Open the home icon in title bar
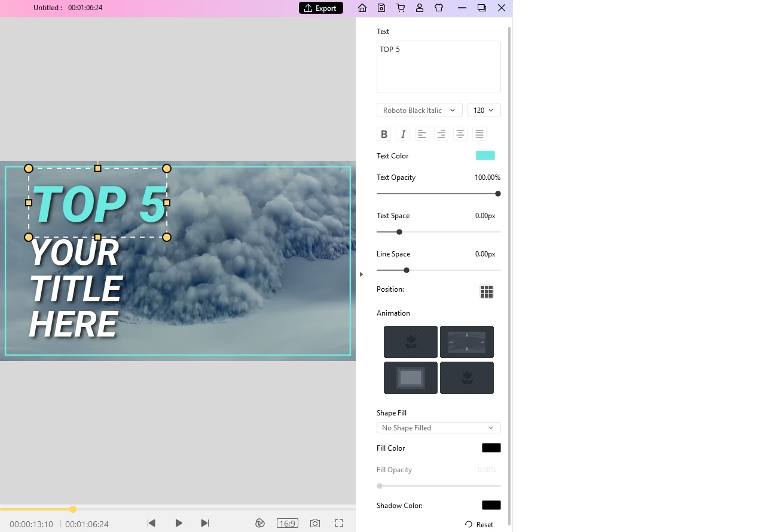The height and width of the screenshot is (532, 782). pyautogui.click(x=362, y=8)
